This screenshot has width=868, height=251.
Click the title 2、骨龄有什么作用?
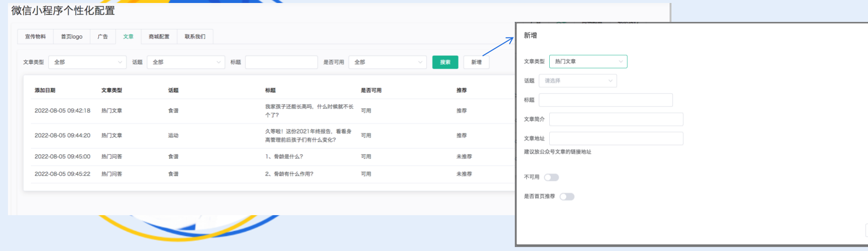(x=289, y=174)
